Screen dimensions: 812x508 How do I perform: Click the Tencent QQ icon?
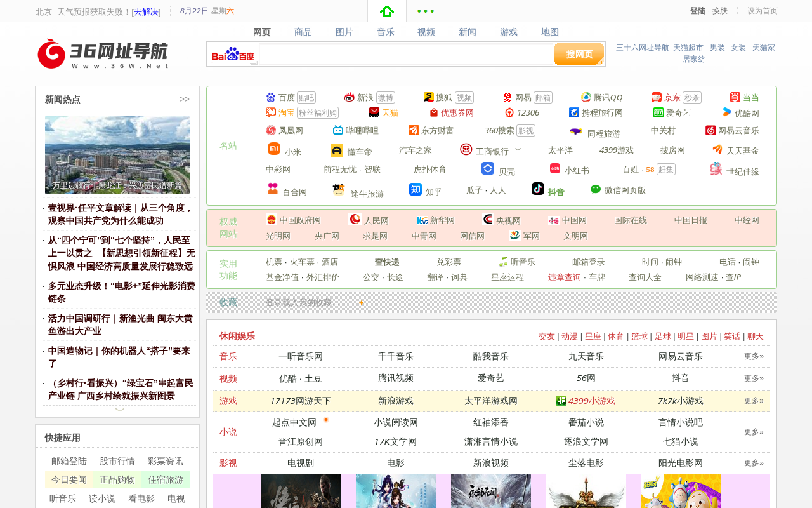click(x=586, y=97)
